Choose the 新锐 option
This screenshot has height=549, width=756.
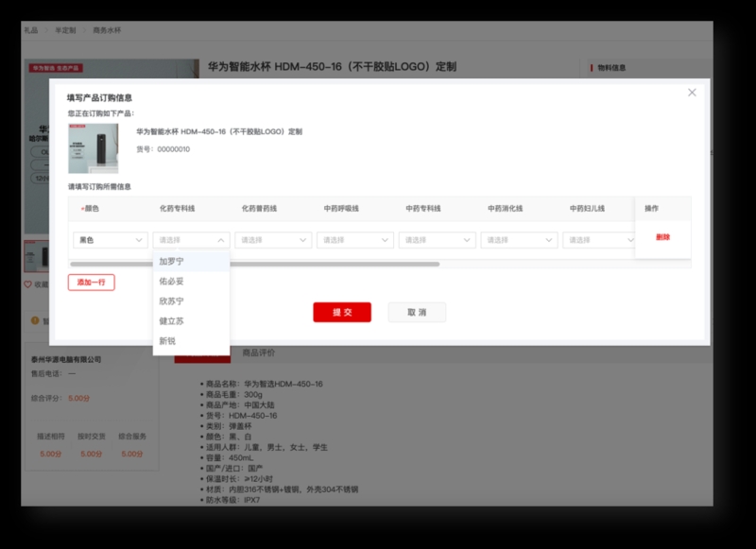(x=191, y=341)
